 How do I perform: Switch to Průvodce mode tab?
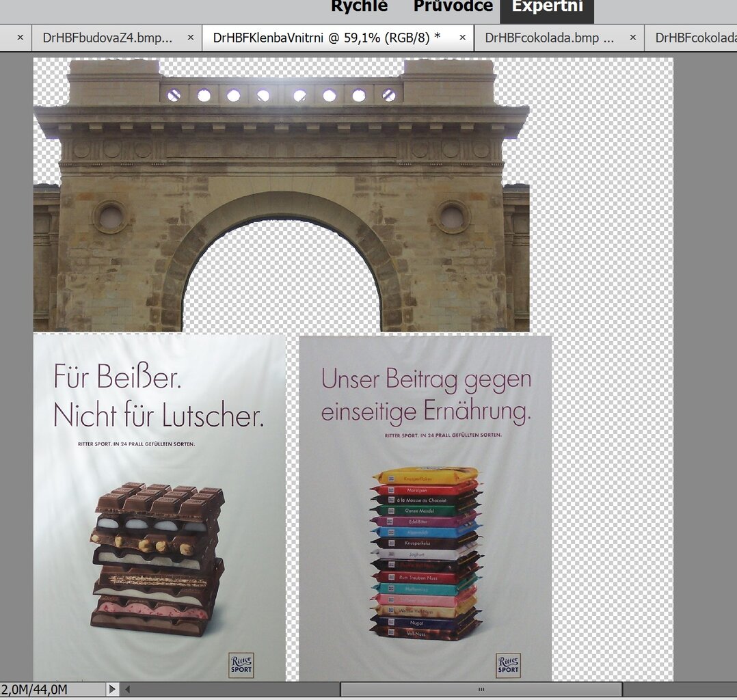point(453,7)
